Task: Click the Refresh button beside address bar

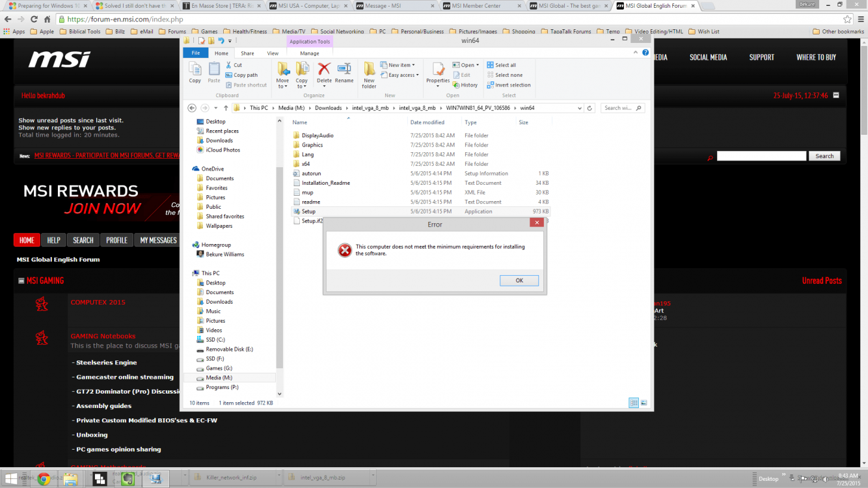Action: click(x=590, y=108)
